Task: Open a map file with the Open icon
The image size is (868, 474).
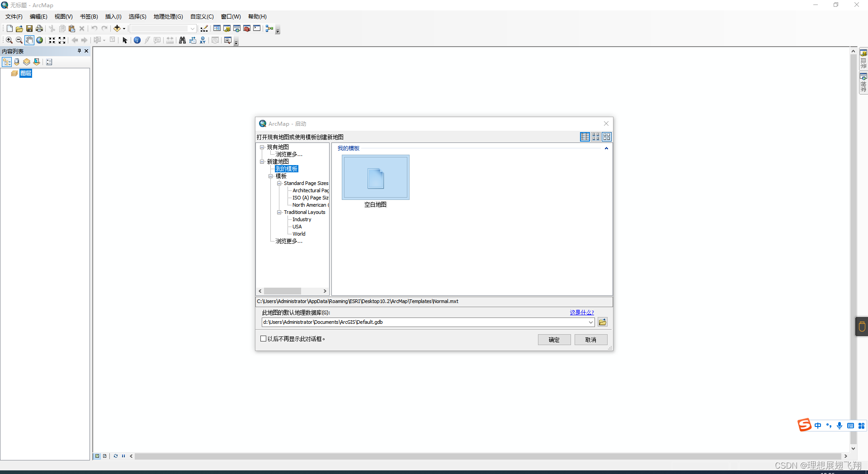Action: pos(19,28)
